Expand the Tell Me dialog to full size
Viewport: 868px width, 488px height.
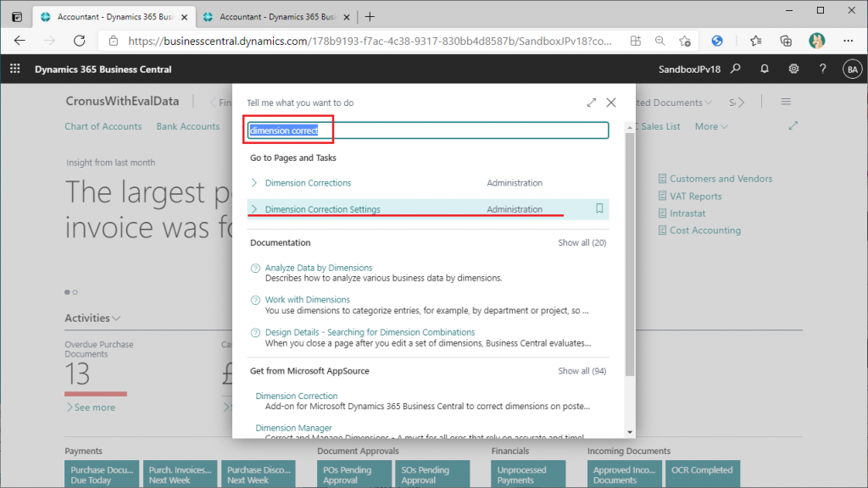(x=591, y=103)
